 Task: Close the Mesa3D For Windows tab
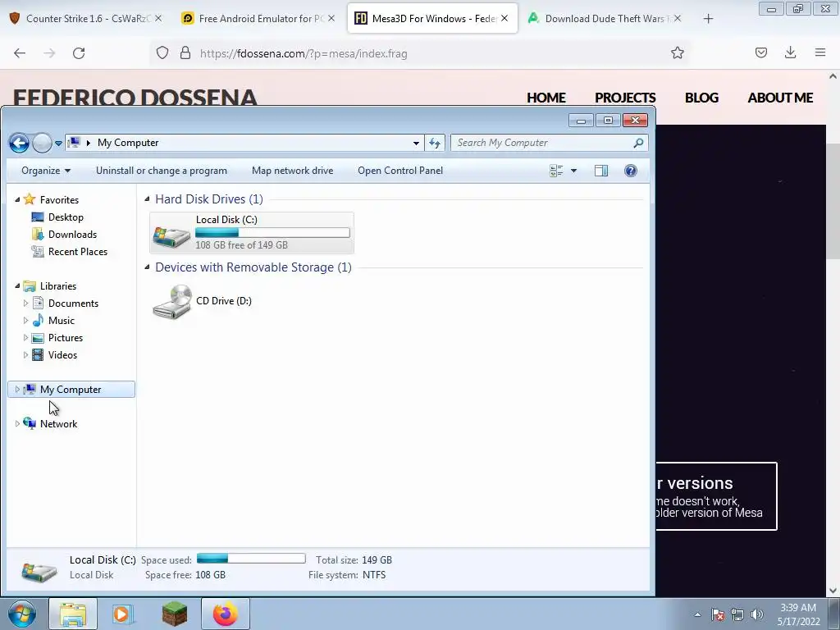[x=504, y=18]
